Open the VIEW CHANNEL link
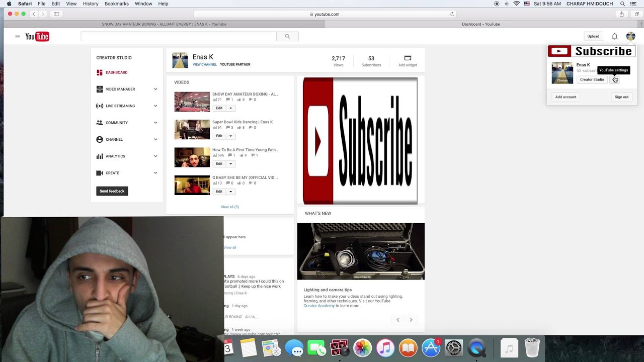This screenshot has width=644, height=362. pyautogui.click(x=205, y=65)
